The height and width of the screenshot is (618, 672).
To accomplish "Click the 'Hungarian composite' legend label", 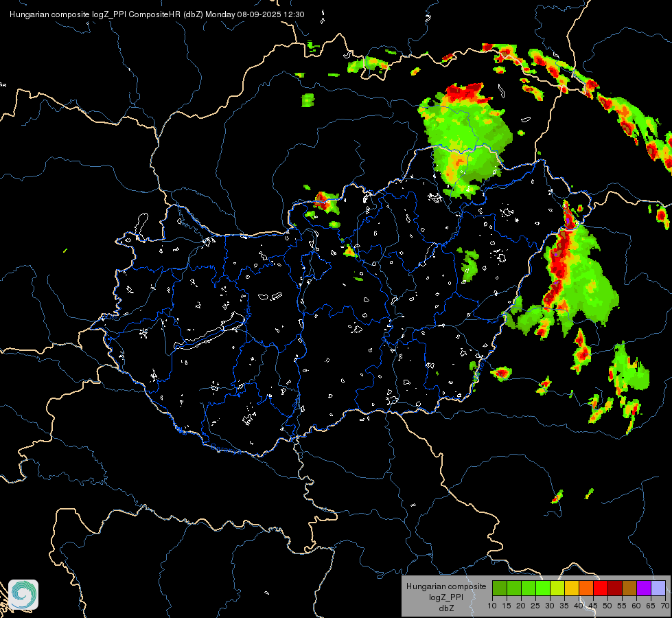I will coord(446,586).
